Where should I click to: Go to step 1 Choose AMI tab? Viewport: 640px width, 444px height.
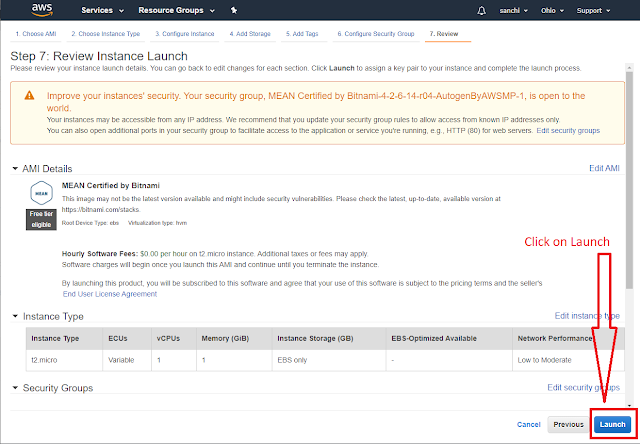pos(36,34)
